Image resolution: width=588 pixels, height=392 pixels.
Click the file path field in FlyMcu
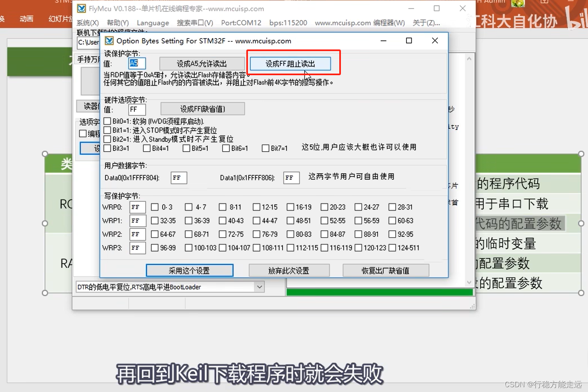89,42
